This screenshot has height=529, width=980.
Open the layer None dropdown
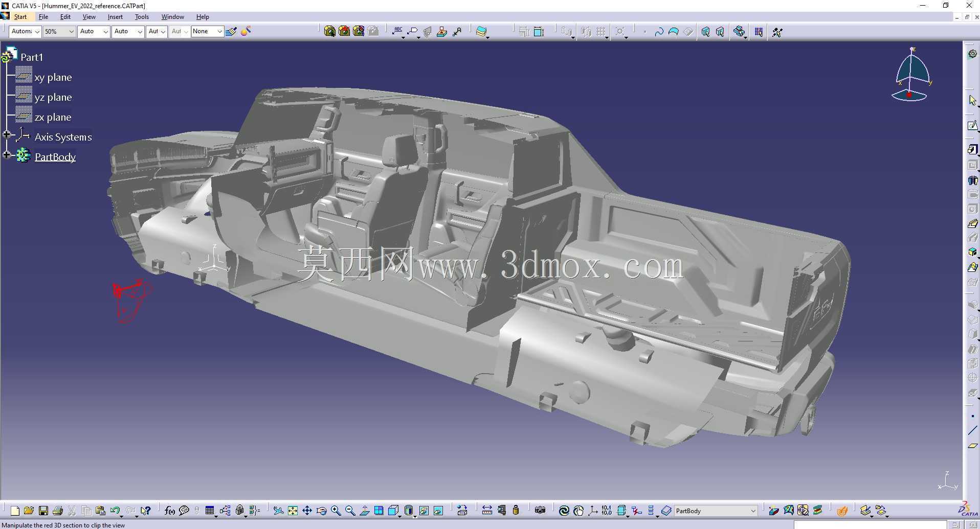207,32
